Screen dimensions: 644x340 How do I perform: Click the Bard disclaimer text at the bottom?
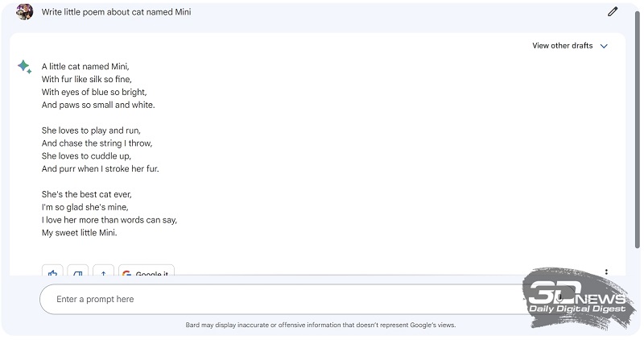coord(320,325)
